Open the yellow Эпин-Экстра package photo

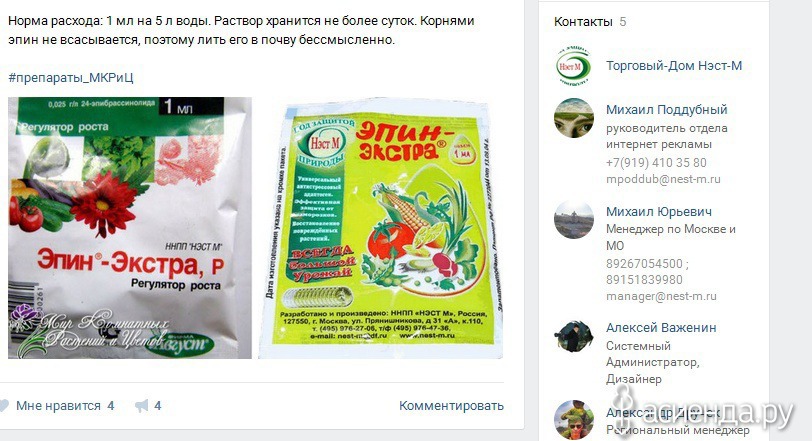[381, 228]
